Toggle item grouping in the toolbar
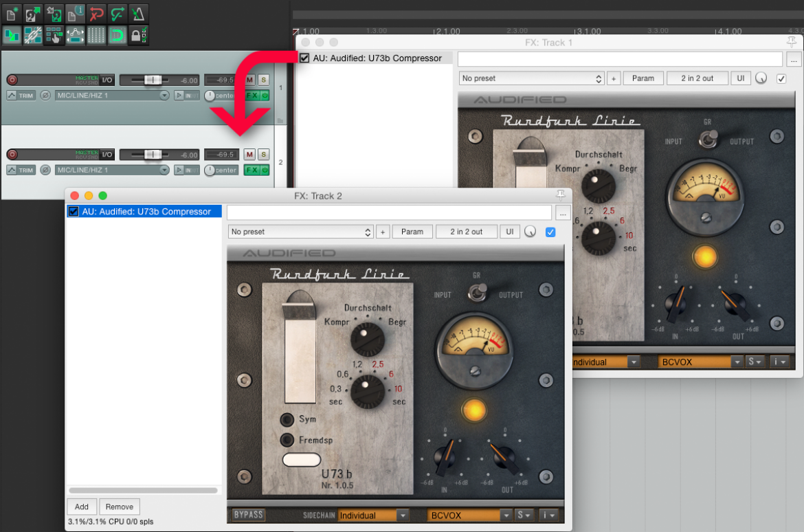This screenshot has width=804, height=532. pos(32,36)
